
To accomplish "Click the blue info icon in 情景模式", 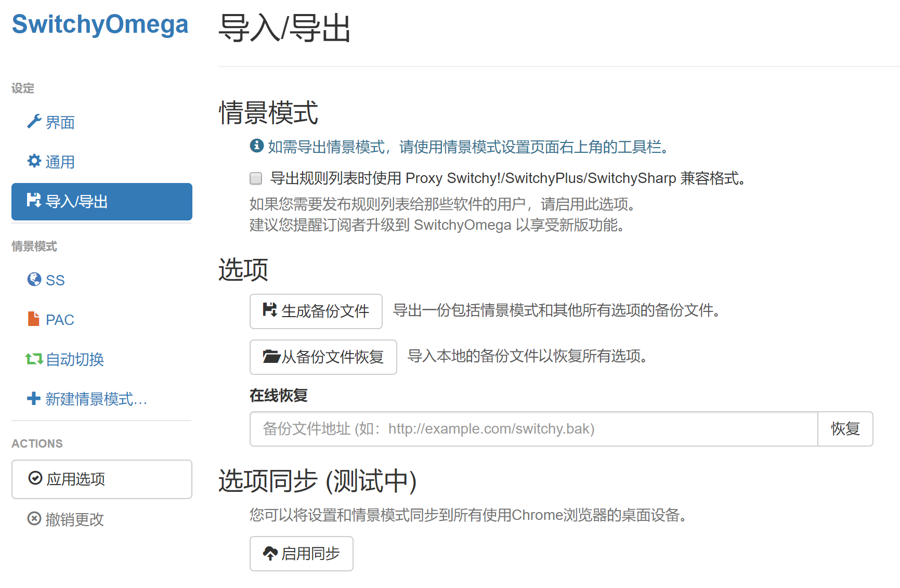I will tap(257, 146).
